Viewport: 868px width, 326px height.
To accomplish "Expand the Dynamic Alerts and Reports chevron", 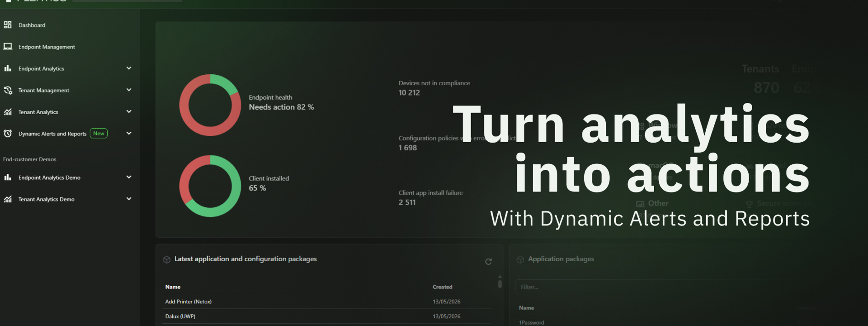I will [129, 134].
